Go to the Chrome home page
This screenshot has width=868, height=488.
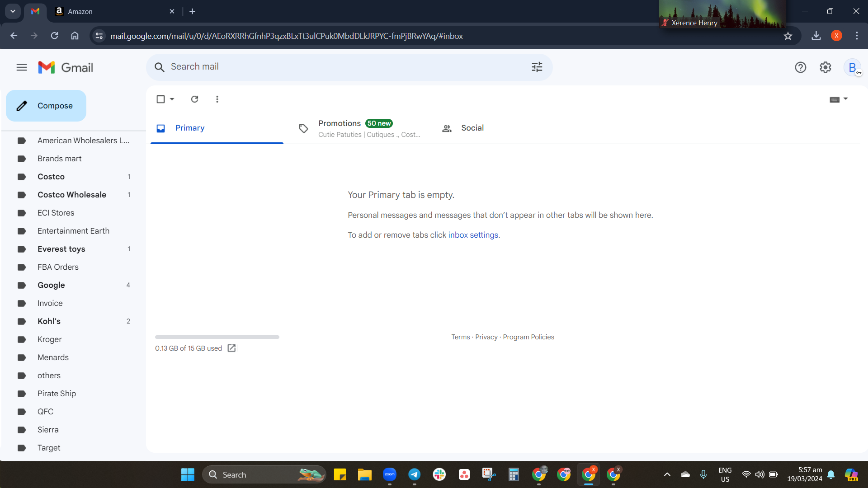(75, 36)
